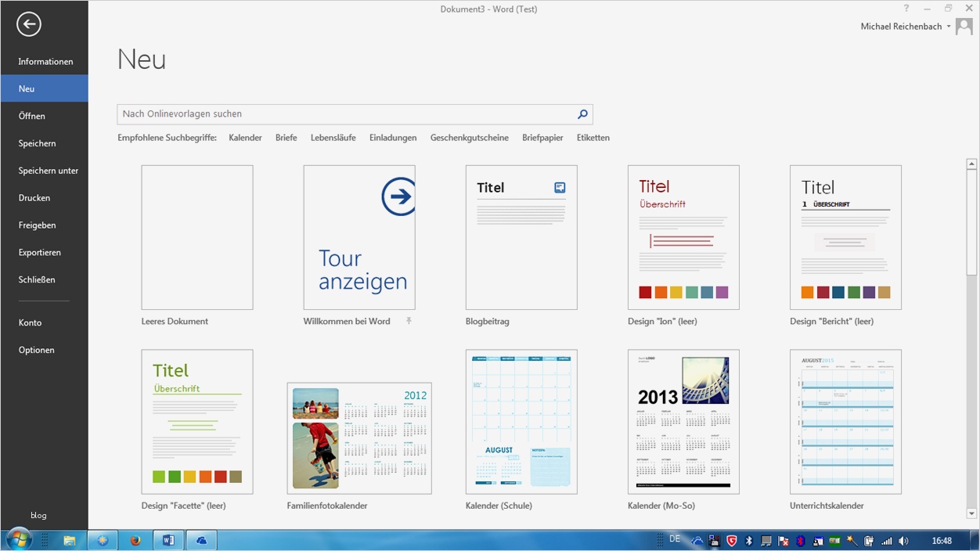
Task: Click the "Kalender" suggested search term
Action: point(245,137)
